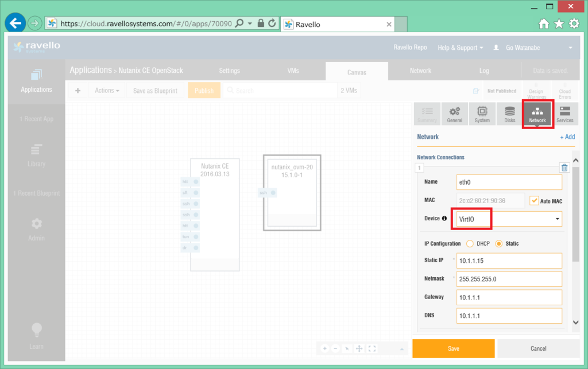
Task: Open the Network icon tab in VM panel
Action: pyautogui.click(x=537, y=114)
